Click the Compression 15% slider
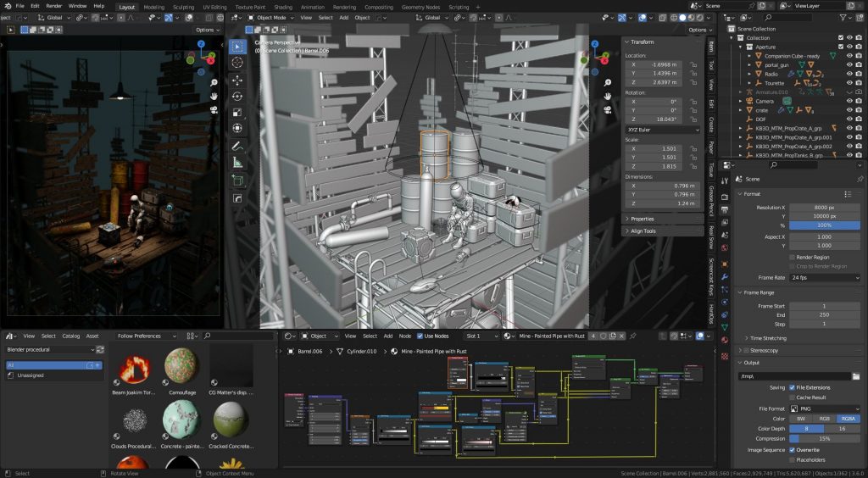The image size is (868, 478). [x=825, y=439]
